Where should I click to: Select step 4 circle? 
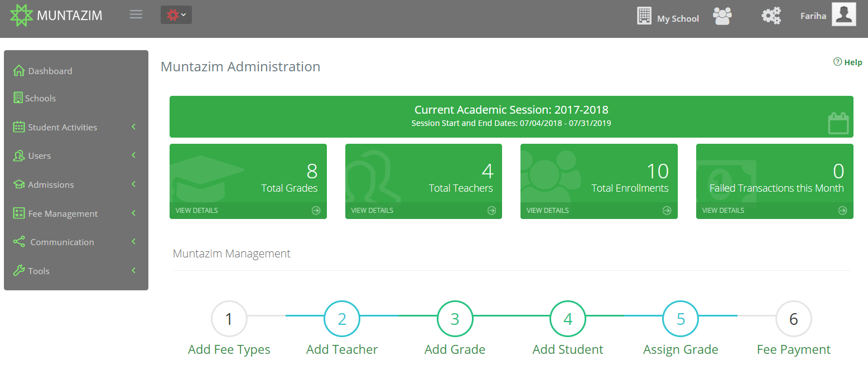pos(568,319)
